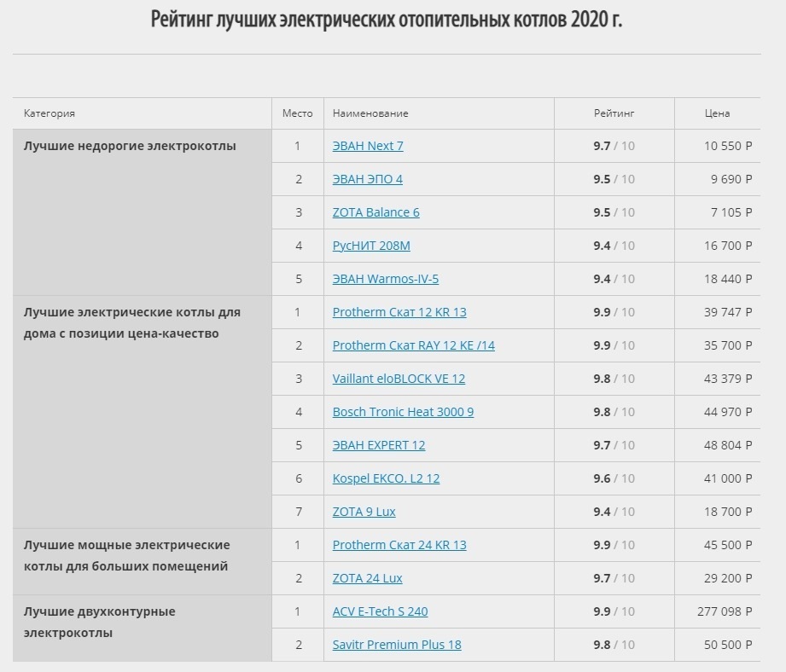Click the price 29 200 Р
The image size is (786, 672).
(x=728, y=578)
